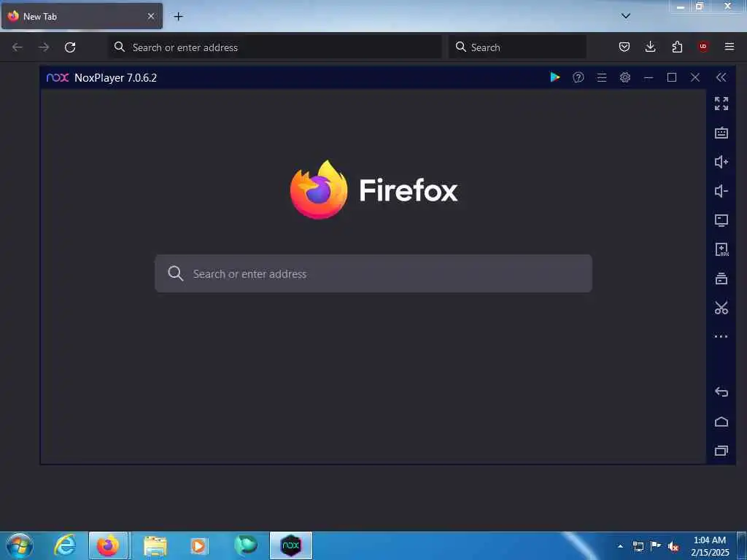Screen dimensions: 747x560
Task: Tap the Android back button in NoxPlayer
Action: pos(721,392)
